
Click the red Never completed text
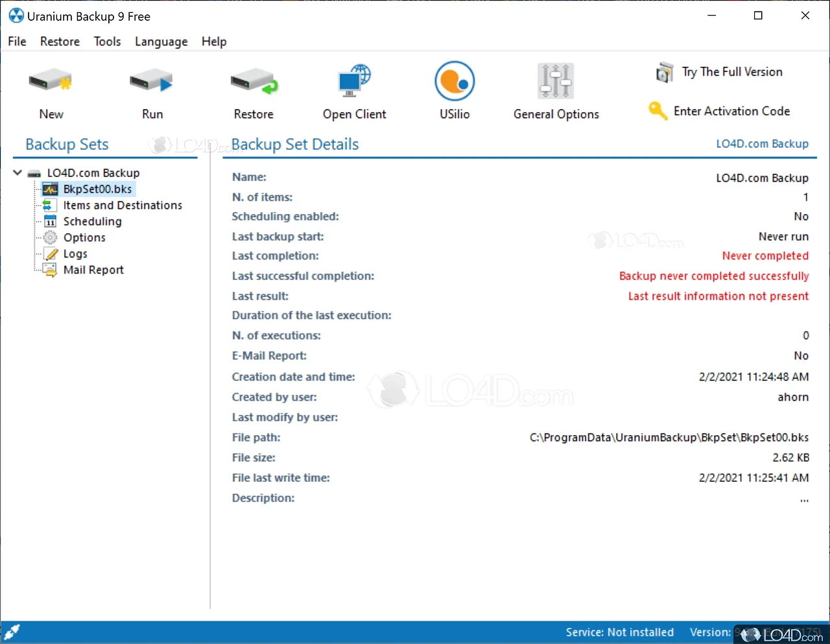pyautogui.click(x=765, y=256)
